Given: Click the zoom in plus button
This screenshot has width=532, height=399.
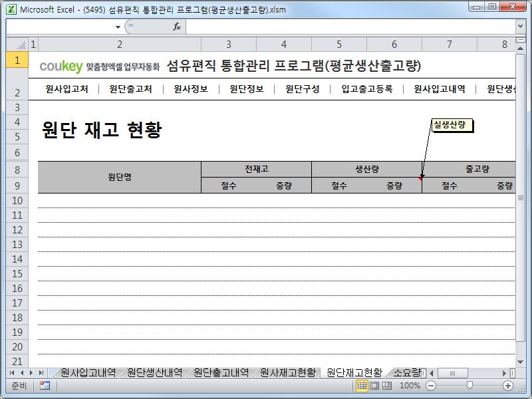Looking at the screenshot, I should (508, 386).
